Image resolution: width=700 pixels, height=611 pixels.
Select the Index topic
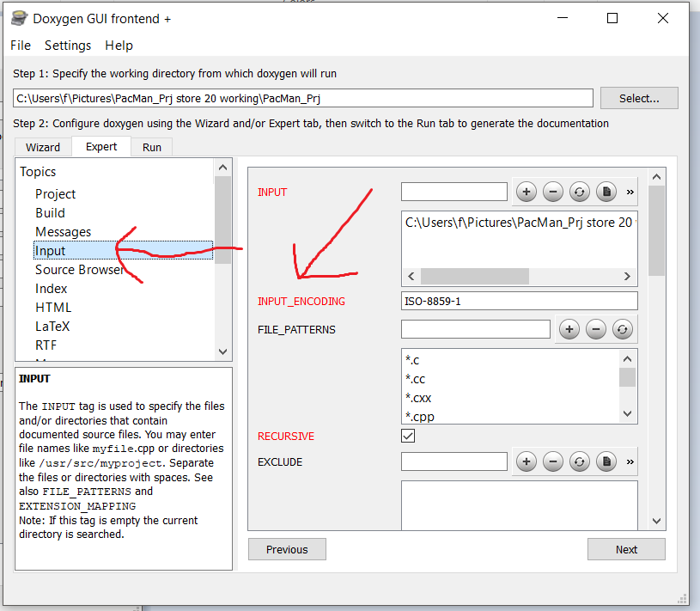pyautogui.click(x=51, y=289)
